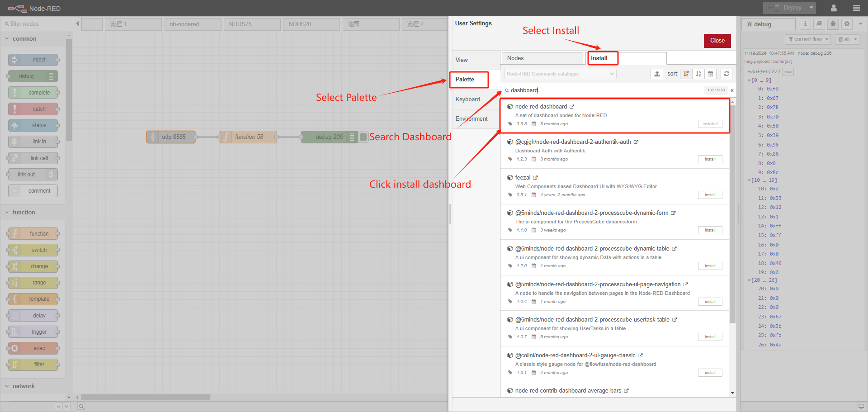Sort packages by recent date icon
This screenshot has width=868, height=412.
click(711, 74)
